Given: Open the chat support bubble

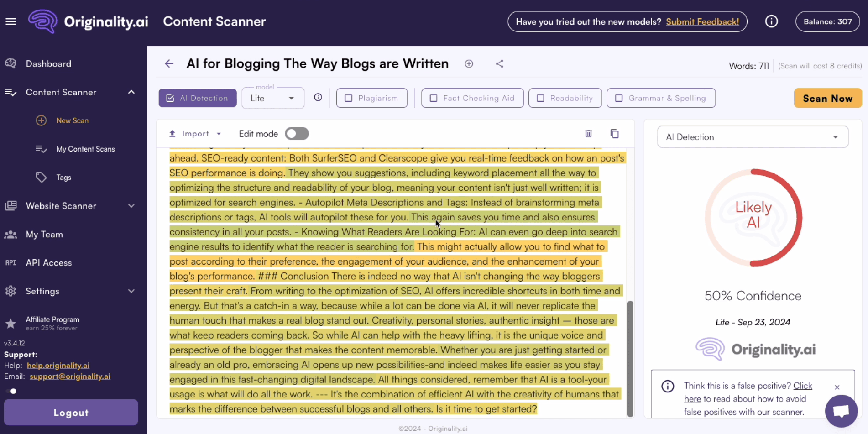Looking at the screenshot, I should pyautogui.click(x=841, y=411).
